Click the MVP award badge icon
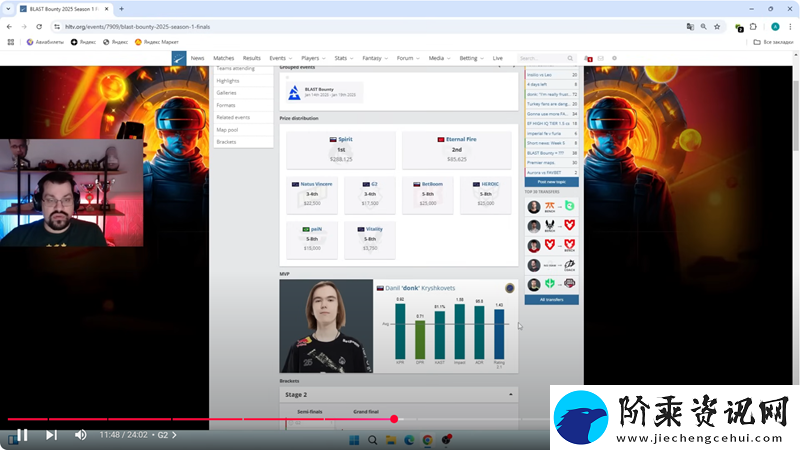 (509, 288)
